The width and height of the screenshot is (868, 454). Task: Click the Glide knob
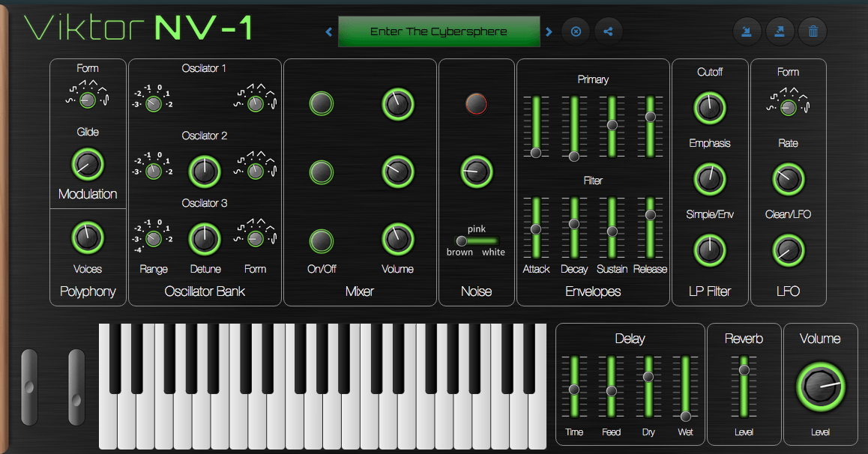88,164
